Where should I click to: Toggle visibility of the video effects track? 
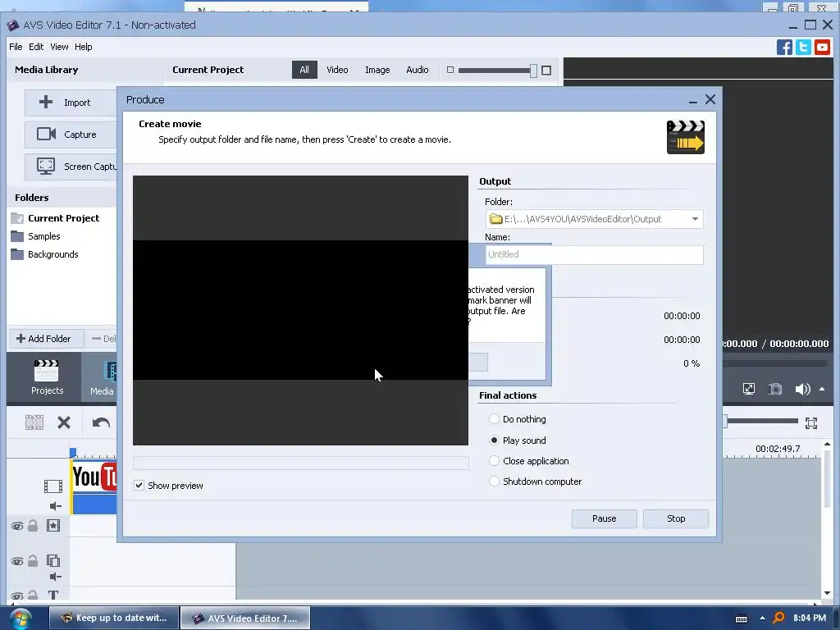17,526
